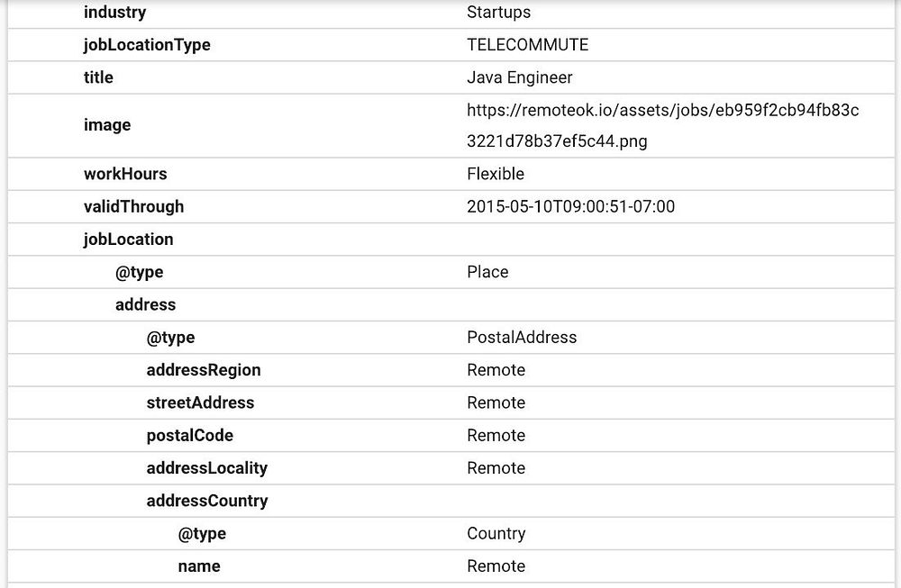901x588 pixels.
Task: Select the jobLocation parent row
Action: tap(128, 240)
